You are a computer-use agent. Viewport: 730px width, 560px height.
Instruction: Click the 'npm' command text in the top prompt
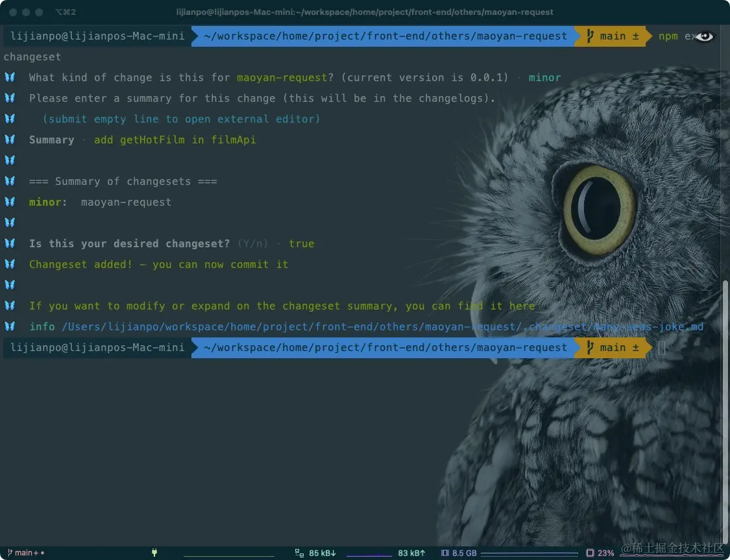668,36
